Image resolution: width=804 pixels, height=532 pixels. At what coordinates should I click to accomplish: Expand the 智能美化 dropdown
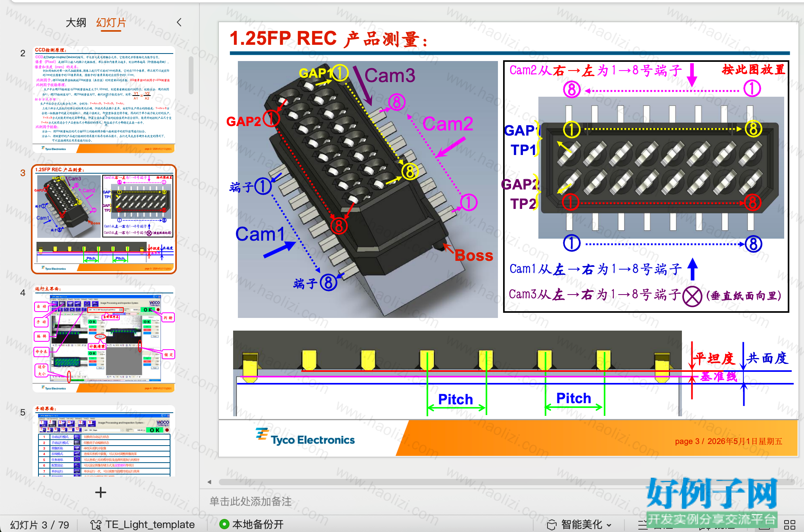609,525
